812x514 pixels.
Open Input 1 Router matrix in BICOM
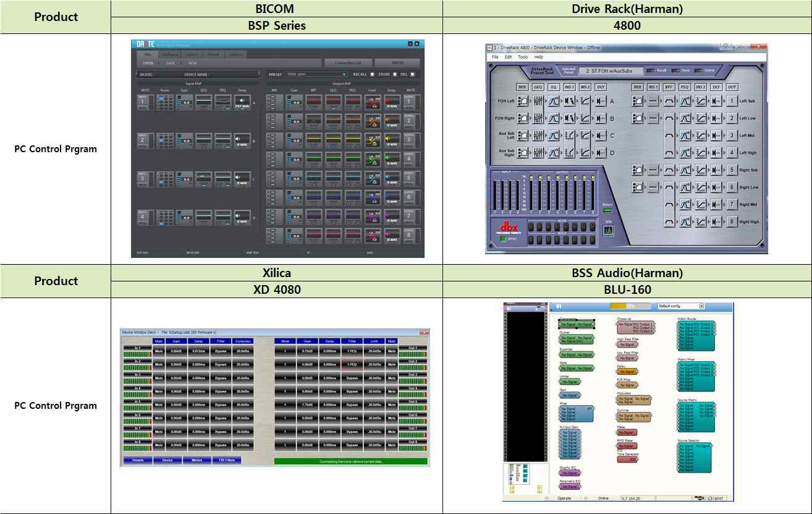point(165,102)
